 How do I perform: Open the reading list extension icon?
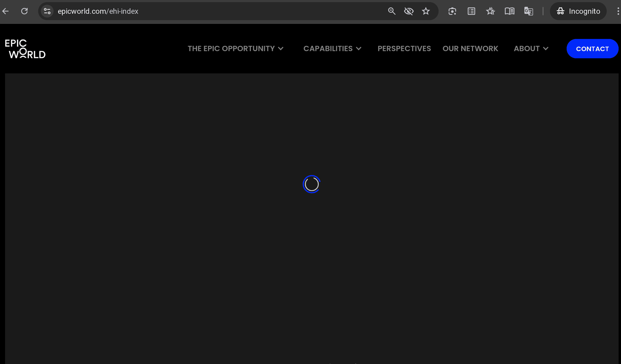coord(471,11)
